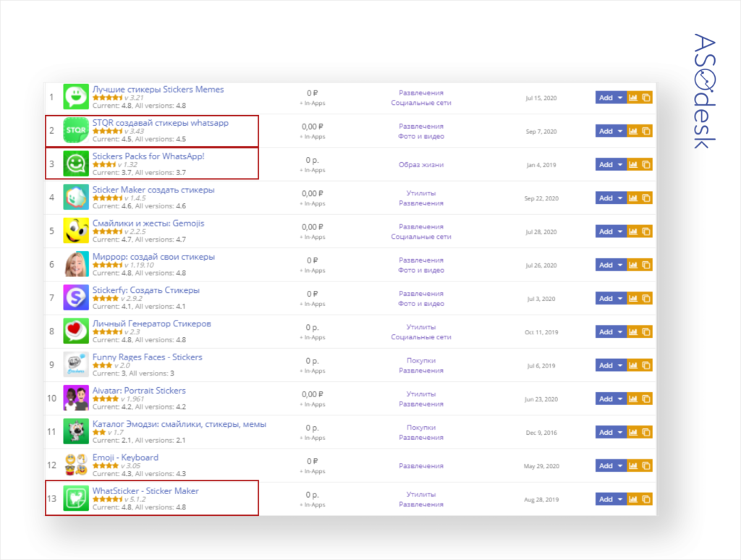Open chart icon for Emoji - Keyboard

[x=633, y=466]
